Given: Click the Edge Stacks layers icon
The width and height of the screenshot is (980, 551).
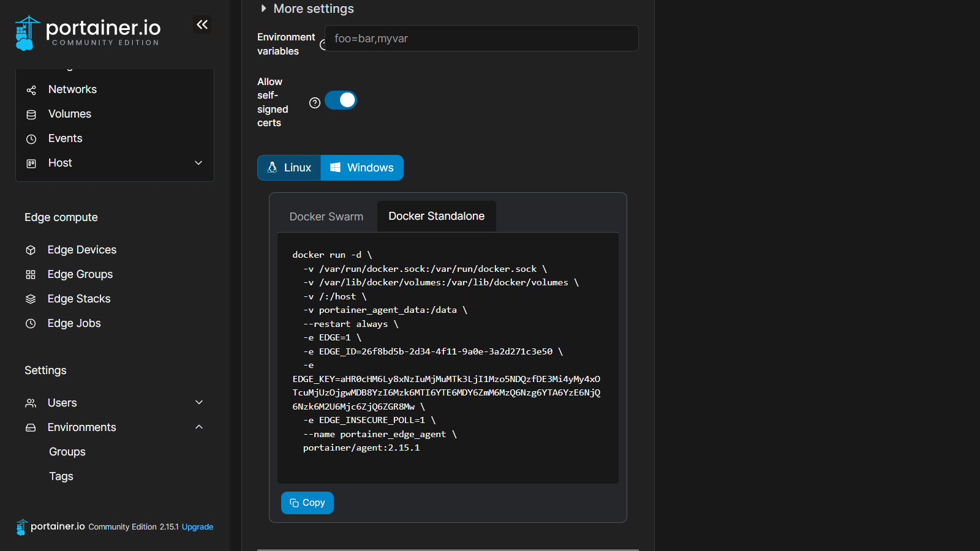Looking at the screenshot, I should (31, 299).
